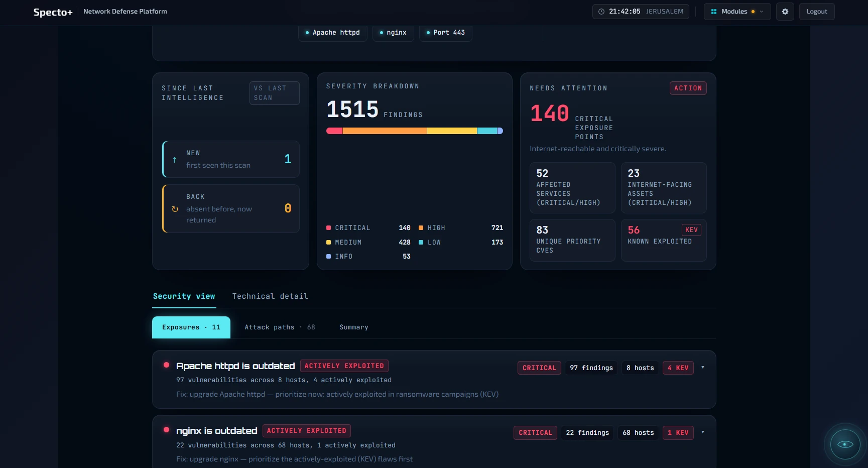Open the Summary tab
The height and width of the screenshot is (468, 868).
coord(354,327)
